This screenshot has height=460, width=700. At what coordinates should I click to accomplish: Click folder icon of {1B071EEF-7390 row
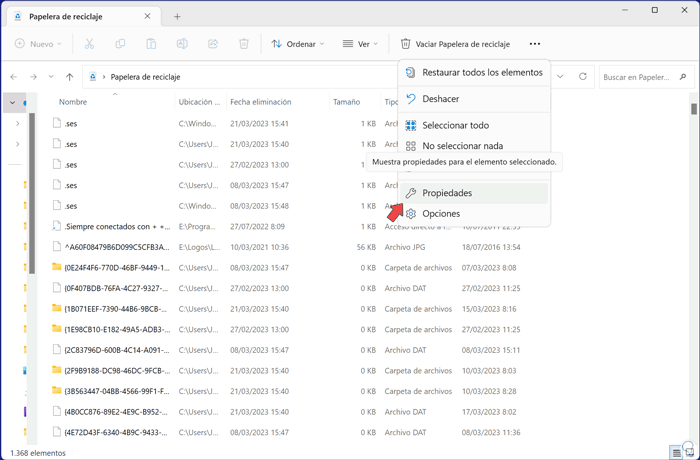click(x=56, y=308)
